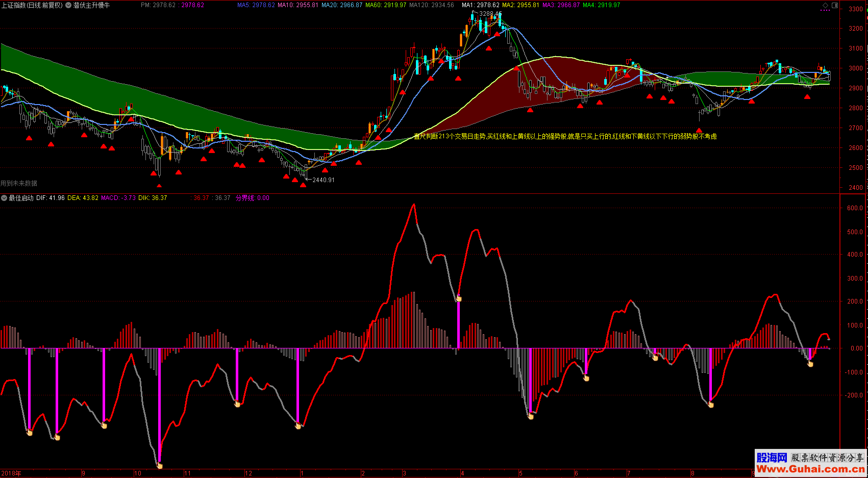
Task: Click the PM: 2978.62 value
Action: [158, 5]
